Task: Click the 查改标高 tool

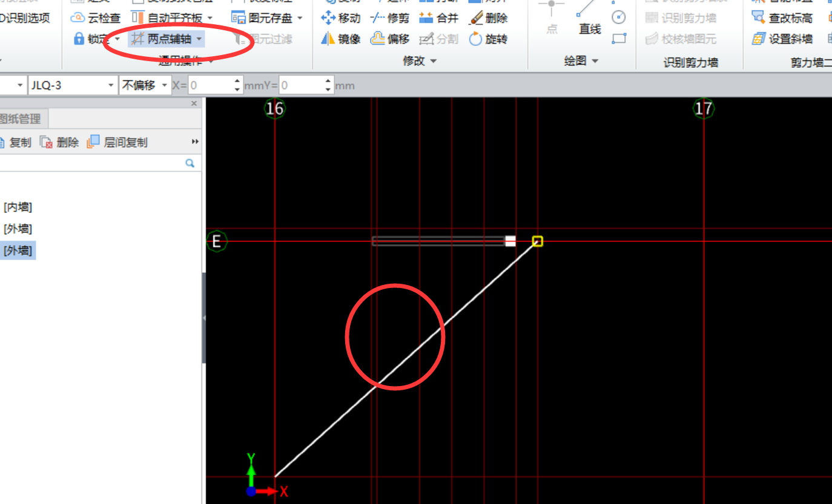Action: [782, 18]
